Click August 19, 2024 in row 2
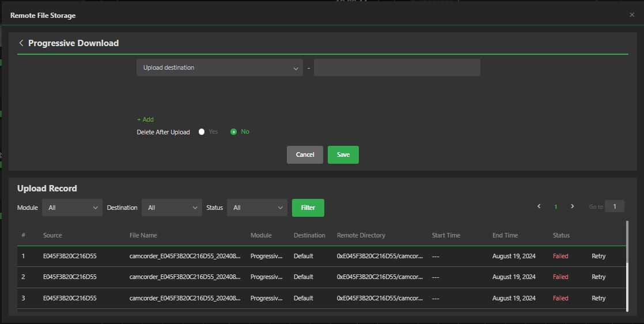This screenshot has height=324, width=644. [x=514, y=277]
